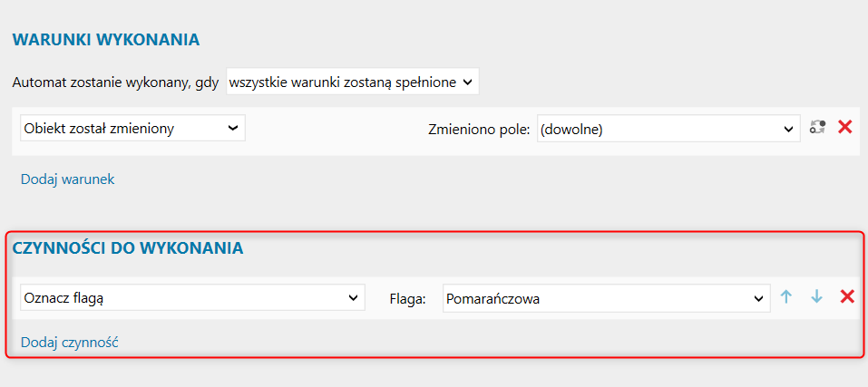Open the 'Obiekt został zmieniony' condition dropdown
This screenshot has height=387, width=868.
pyautogui.click(x=132, y=129)
